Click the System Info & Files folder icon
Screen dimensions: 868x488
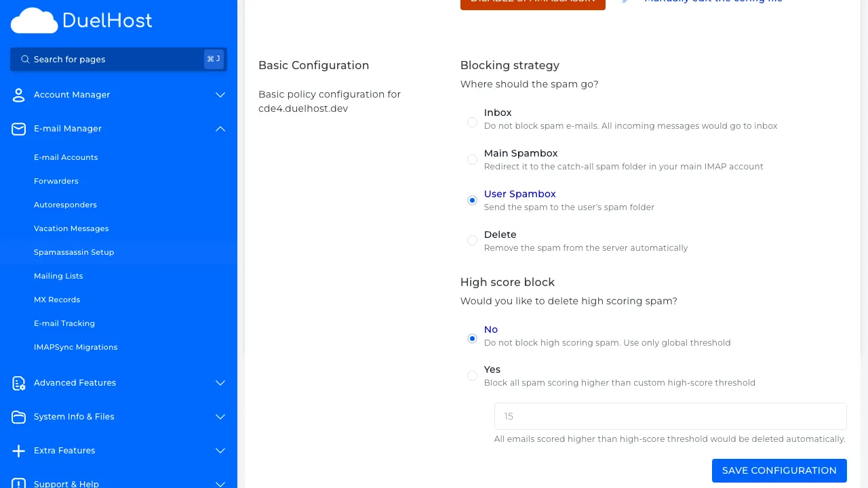click(x=18, y=417)
